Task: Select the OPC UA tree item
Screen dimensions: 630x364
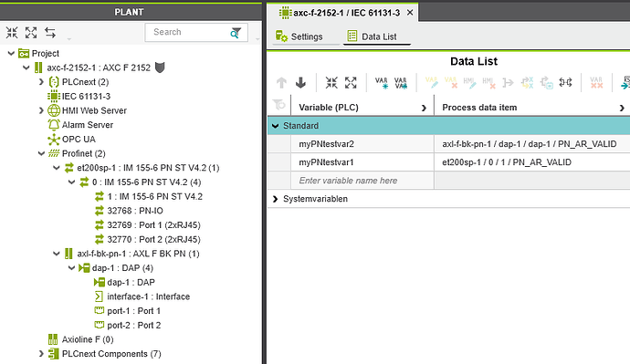Action: tap(79, 140)
